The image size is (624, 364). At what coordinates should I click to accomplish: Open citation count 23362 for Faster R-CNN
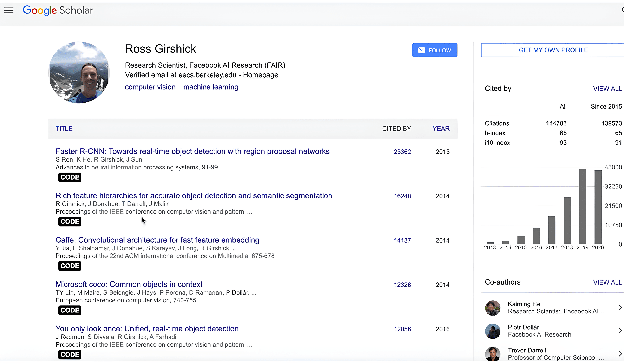pos(402,152)
